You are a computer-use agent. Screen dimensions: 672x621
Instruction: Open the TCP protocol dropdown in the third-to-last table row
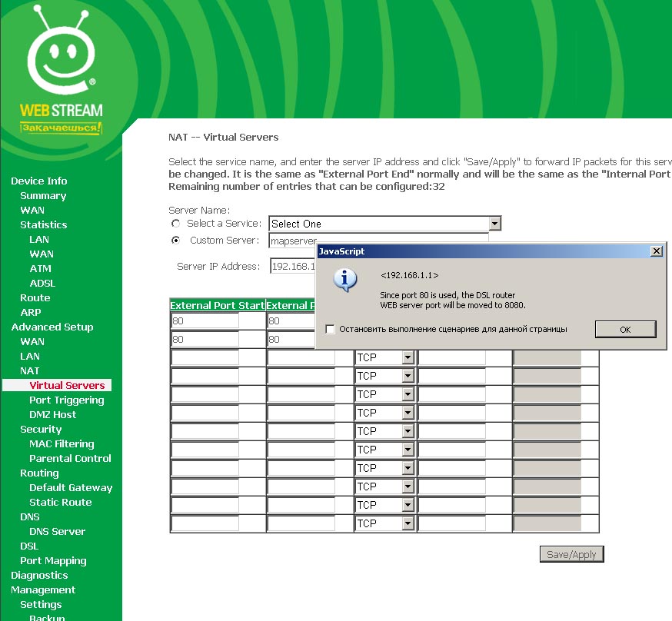384,487
